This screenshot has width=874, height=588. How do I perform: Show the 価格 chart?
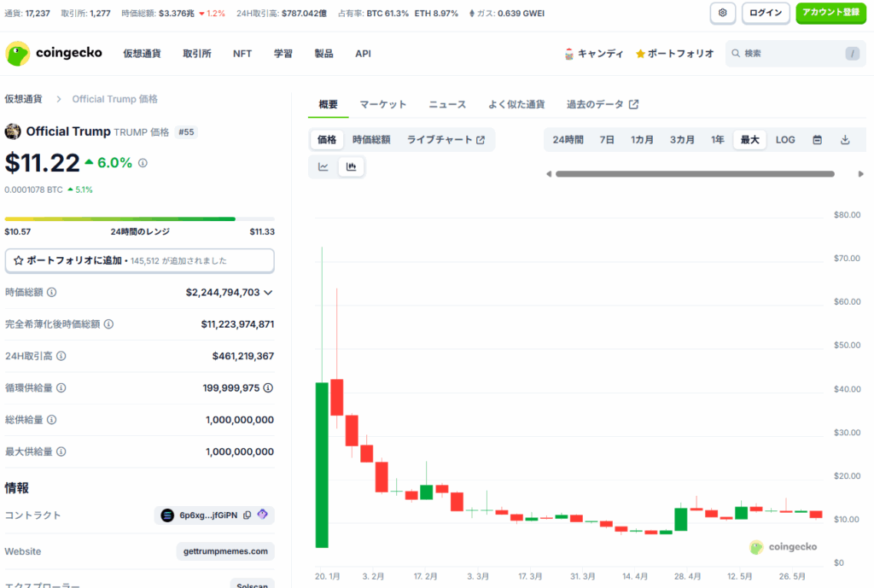click(x=327, y=140)
